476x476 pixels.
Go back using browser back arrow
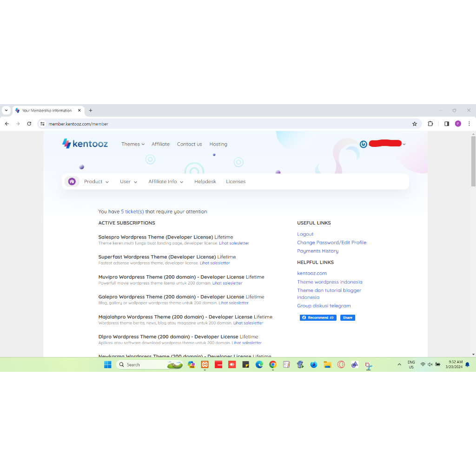[x=7, y=124]
